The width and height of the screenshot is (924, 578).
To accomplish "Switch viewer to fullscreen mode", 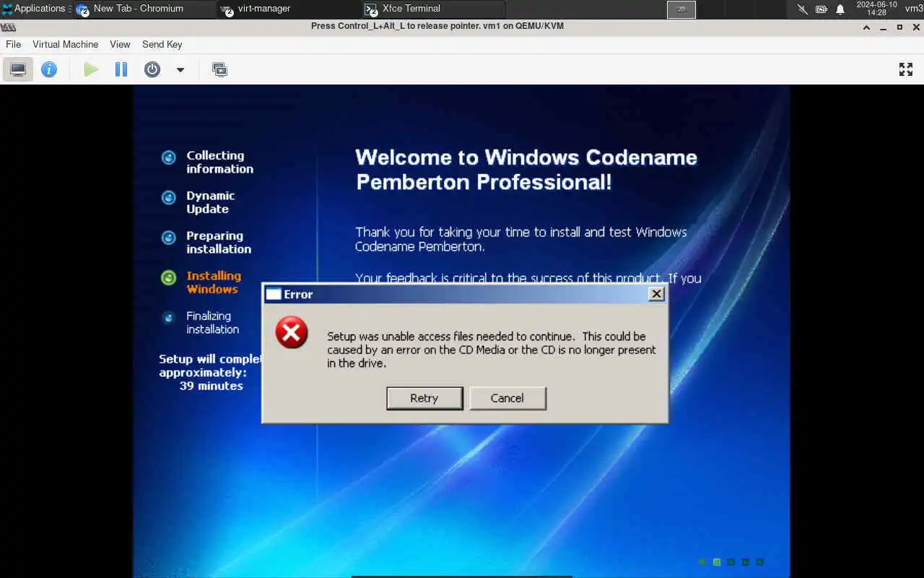I will (906, 69).
